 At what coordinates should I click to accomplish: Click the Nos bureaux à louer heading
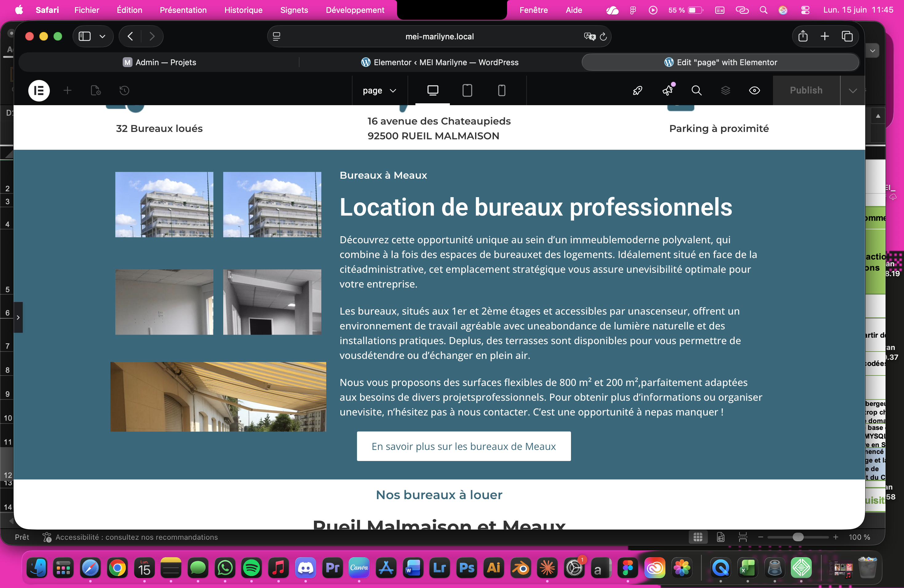439,495
